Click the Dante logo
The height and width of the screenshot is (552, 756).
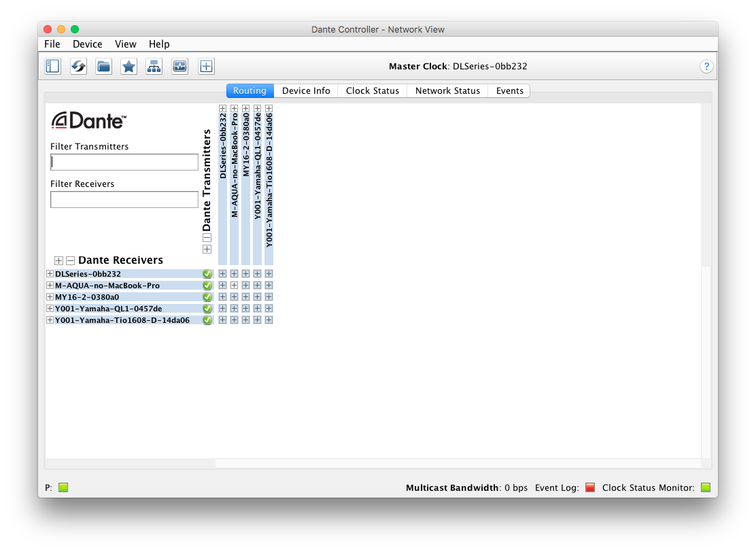point(88,120)
